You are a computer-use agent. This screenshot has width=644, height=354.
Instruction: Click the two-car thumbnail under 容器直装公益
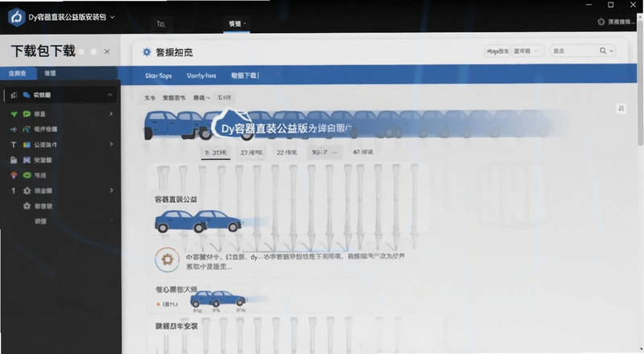click(x=198, y=222)
